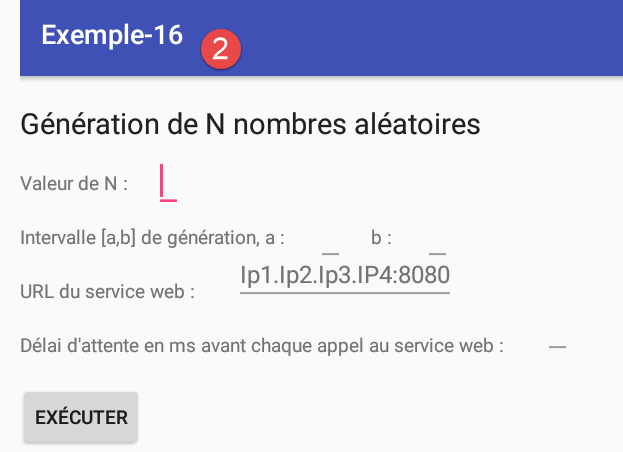Click the 'b :' label
The height and width of the screenshot is (452, 623).
(x=381, y=238)
